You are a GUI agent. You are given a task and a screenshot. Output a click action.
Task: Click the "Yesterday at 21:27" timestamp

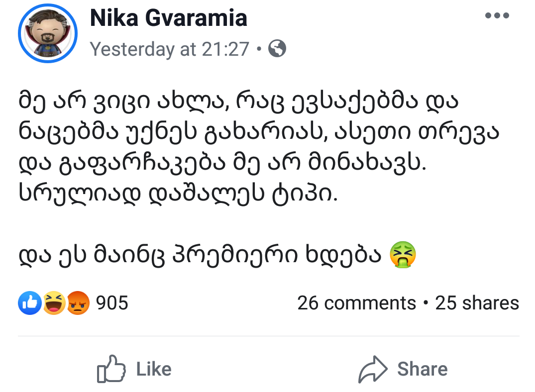[x=169, y=49]
